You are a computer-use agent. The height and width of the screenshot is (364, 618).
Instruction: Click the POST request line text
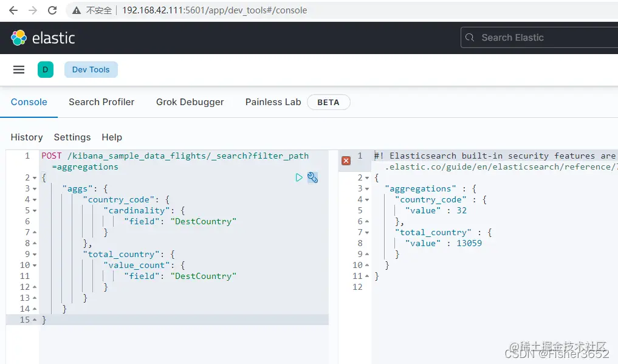(x=175, y=156)
